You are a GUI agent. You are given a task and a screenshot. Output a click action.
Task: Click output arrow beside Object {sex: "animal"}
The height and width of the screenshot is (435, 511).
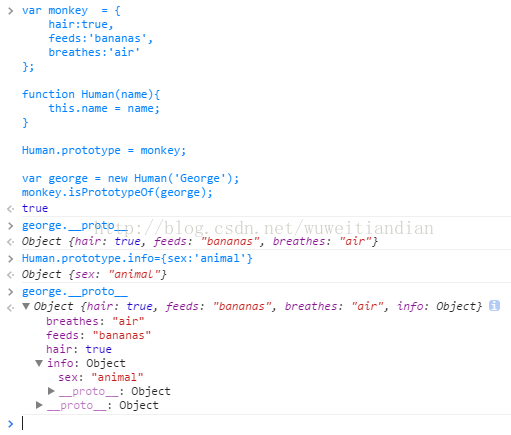click(11, 275)
